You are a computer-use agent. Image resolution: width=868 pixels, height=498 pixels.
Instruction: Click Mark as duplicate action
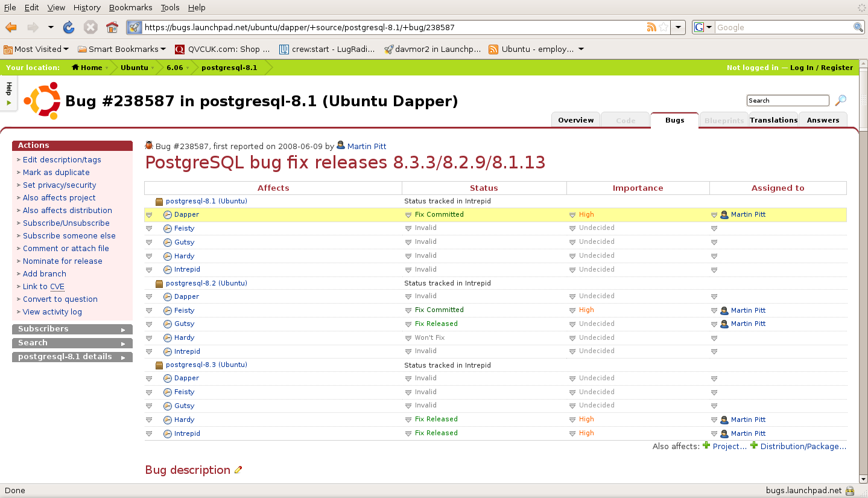56,173
